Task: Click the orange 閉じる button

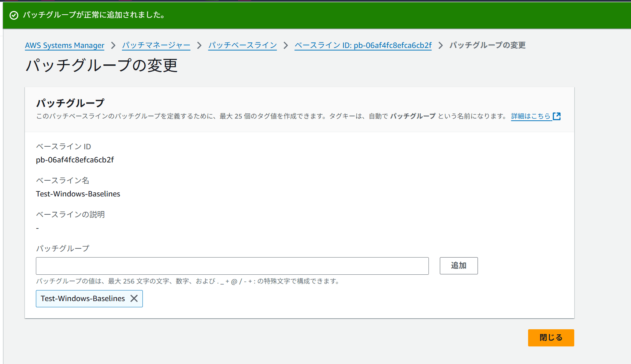Action: pyautogui.click(x=551, y=338)
